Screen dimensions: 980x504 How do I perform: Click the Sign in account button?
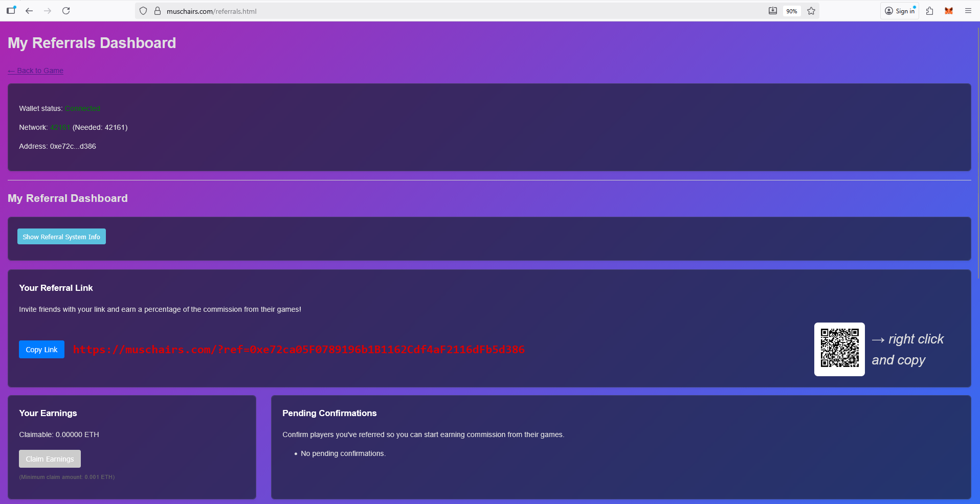point(900,11)
